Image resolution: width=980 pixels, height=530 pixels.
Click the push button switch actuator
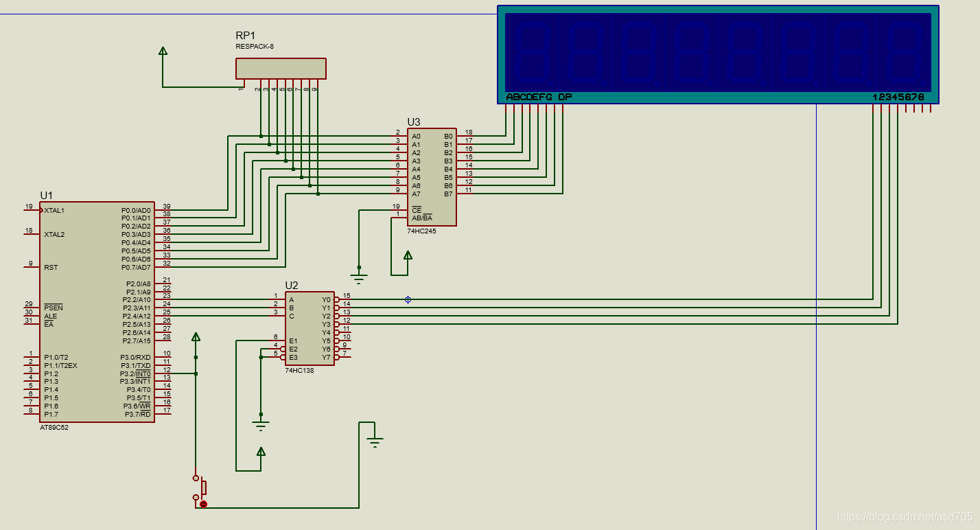tap(203, 487)
